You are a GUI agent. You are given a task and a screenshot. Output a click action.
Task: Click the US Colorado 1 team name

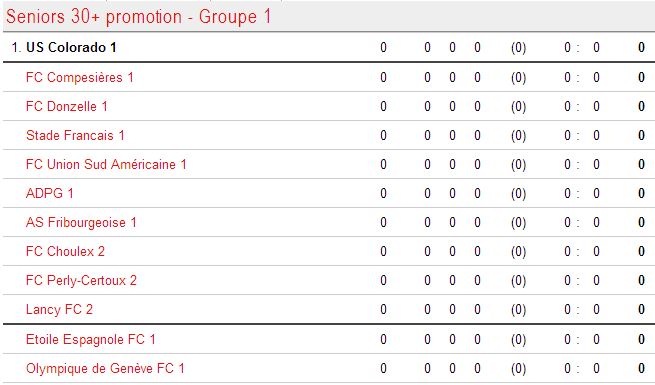[x=71, y=48]
